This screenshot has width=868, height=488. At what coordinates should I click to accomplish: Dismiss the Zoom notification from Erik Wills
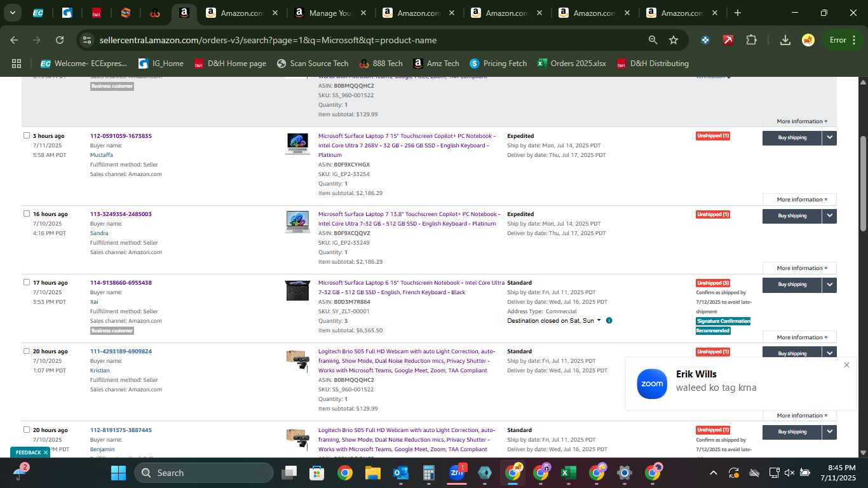point(846,365)
